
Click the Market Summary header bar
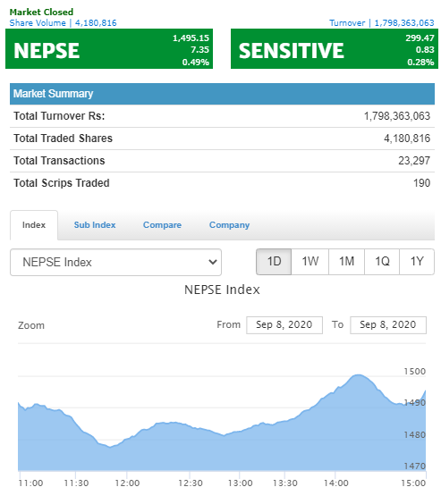(x=222, y=94)
